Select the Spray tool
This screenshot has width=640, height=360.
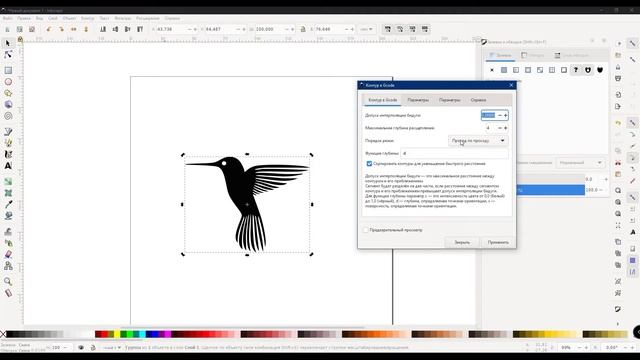click(8, 243)
